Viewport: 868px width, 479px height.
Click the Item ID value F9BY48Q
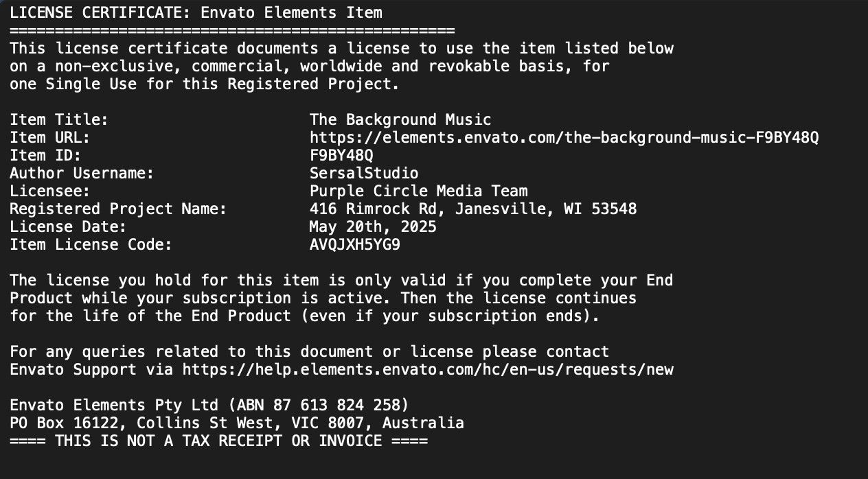click(x=341, y=155)
